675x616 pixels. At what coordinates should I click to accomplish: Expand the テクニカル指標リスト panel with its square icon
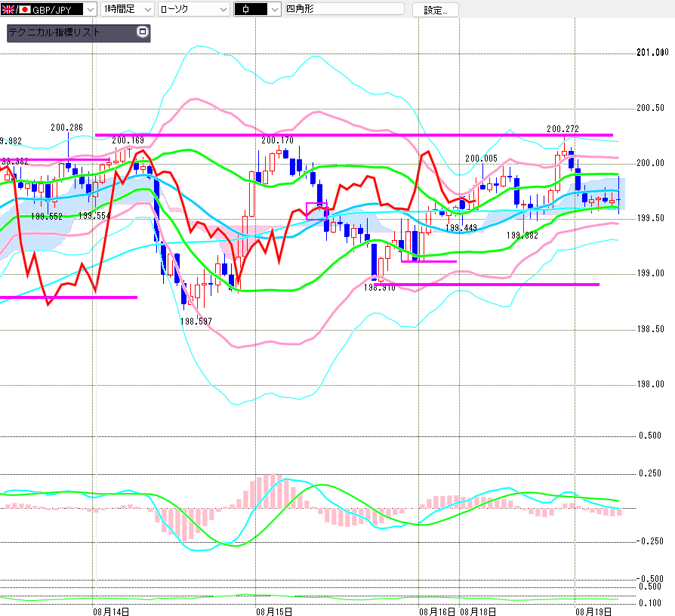pos(142,32)
